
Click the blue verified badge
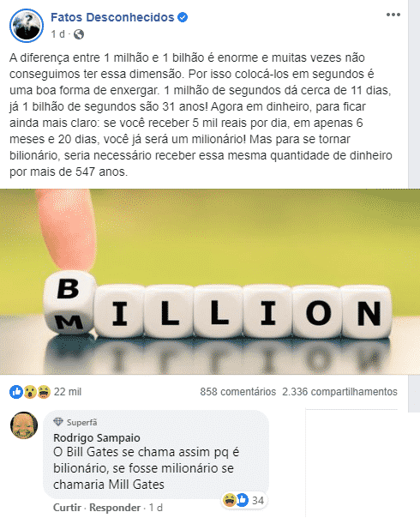pyautogui.click(x=183, y=17)
